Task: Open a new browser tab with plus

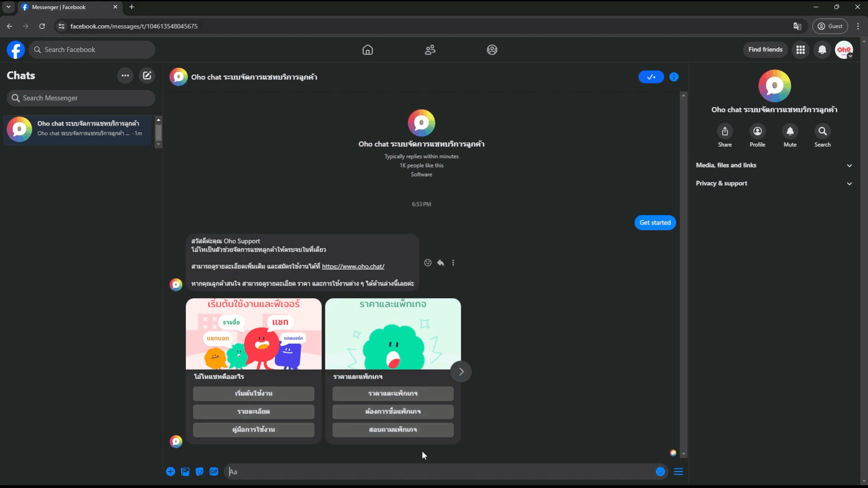Action: (132, 7)
